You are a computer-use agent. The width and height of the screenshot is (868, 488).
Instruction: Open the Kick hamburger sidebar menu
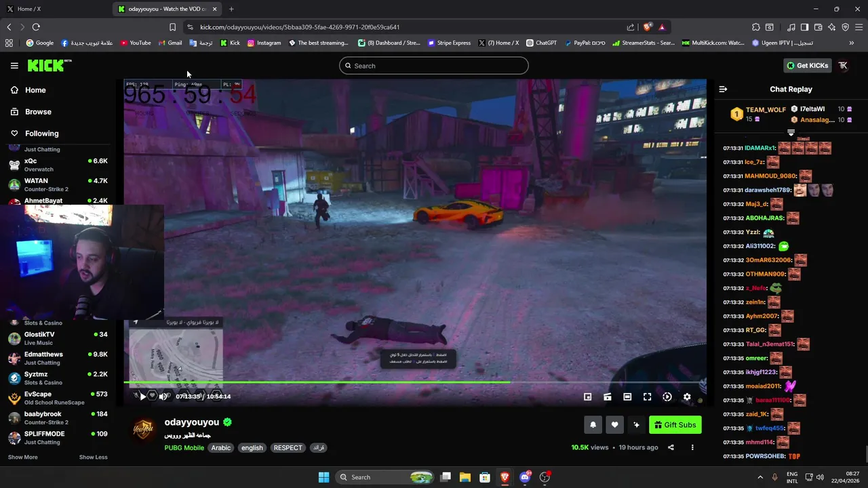14,66
